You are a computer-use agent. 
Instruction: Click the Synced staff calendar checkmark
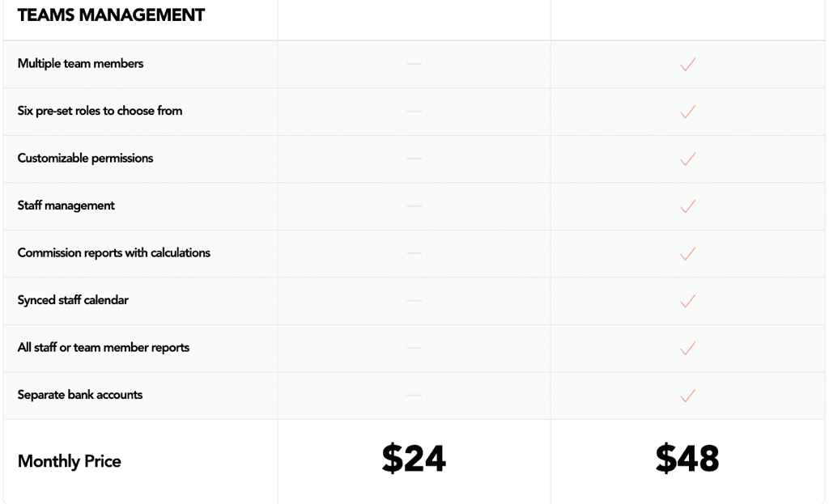click(x=688, y=301)
